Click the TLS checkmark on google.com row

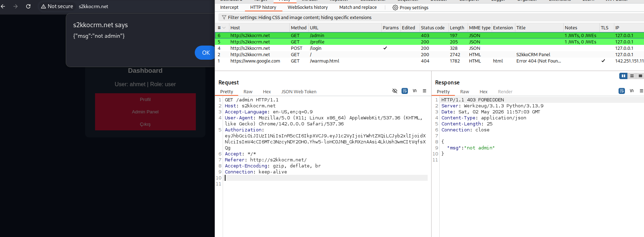[603, 61]
